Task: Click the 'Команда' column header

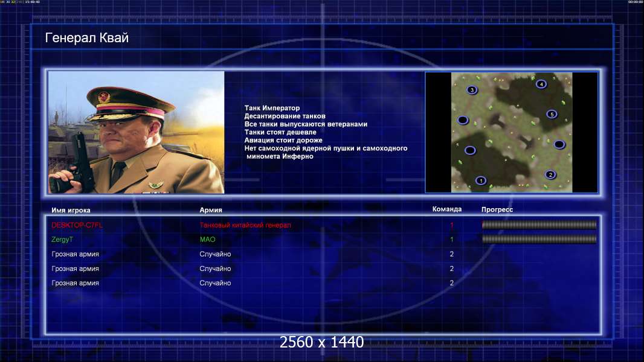Action: point(447,209)
